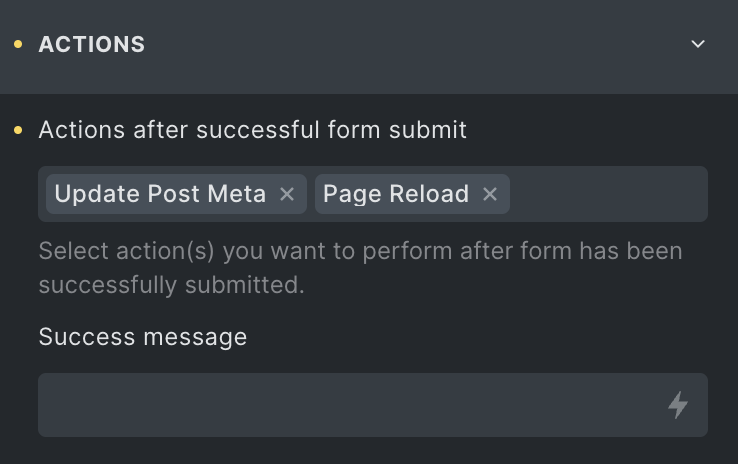The image size is (738, 464).
Task: Remove the Page Reload action tag
Action: point(490,194)
